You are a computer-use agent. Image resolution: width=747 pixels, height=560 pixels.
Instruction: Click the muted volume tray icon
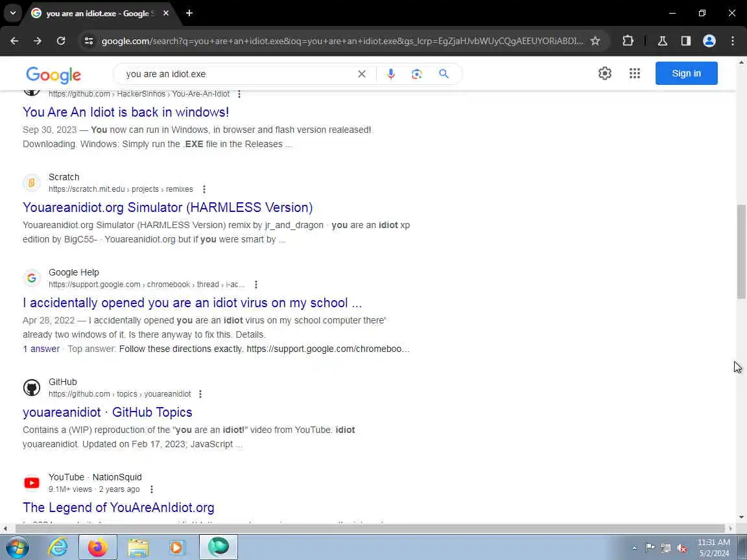coord(682,548)
